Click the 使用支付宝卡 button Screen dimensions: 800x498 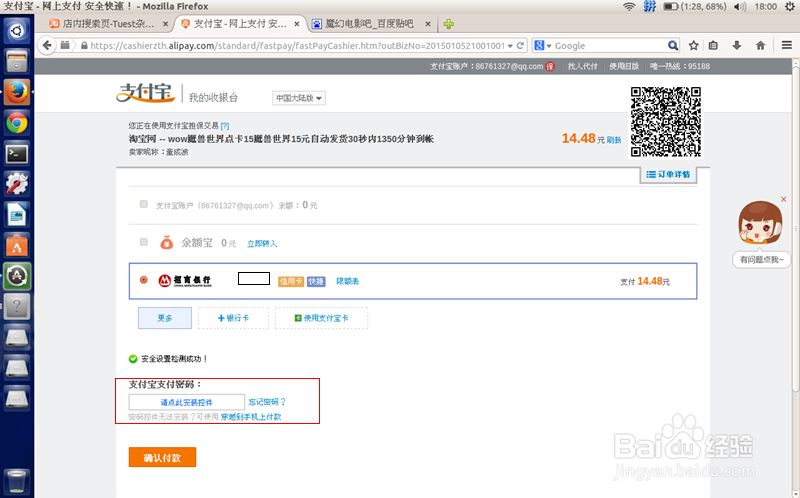tap(321, 318)
